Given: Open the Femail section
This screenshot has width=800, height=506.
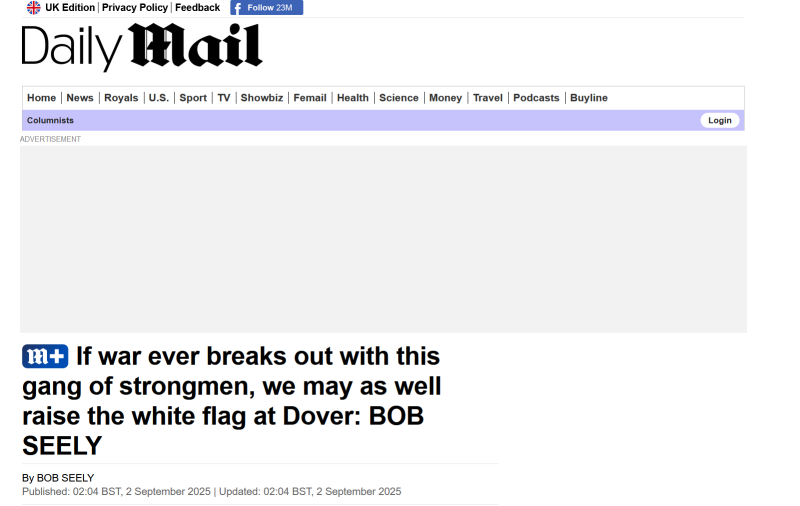Looking at the screenshot, I should [310, 98].
